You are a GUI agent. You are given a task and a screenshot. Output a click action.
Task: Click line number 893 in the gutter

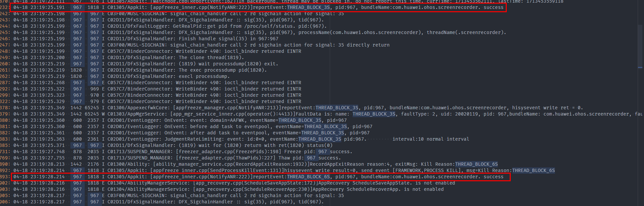(x=5, y=177)
